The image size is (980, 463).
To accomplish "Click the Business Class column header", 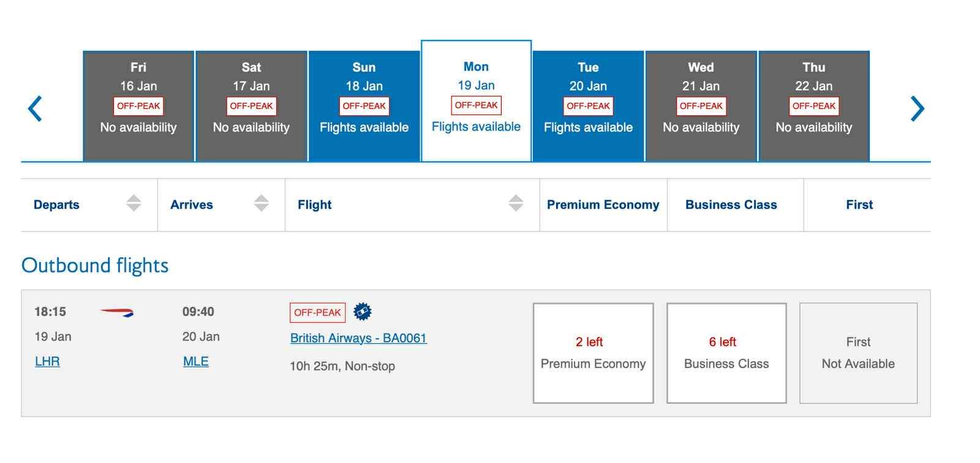I will coord(731,205).
